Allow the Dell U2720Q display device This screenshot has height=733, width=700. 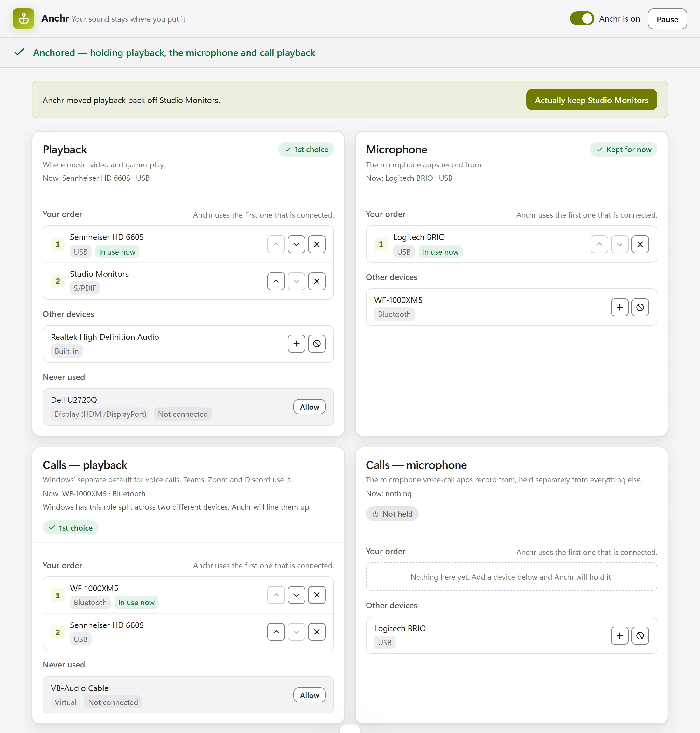coord(309,407)
